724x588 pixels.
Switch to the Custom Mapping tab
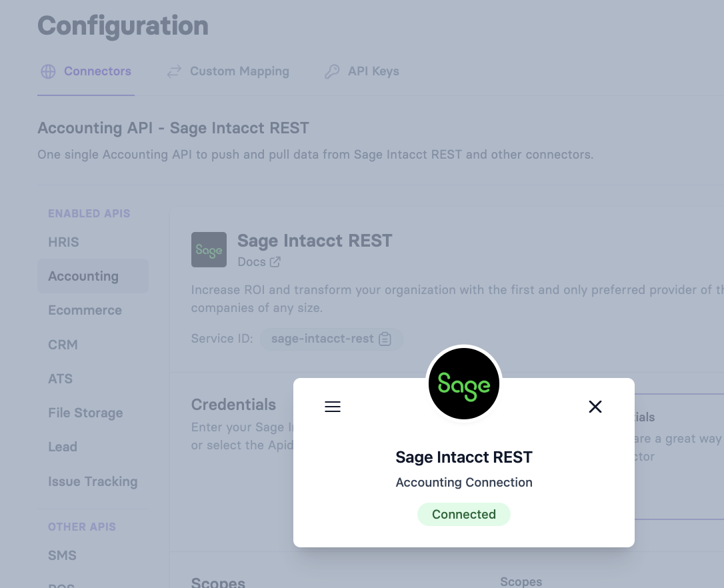239,71
